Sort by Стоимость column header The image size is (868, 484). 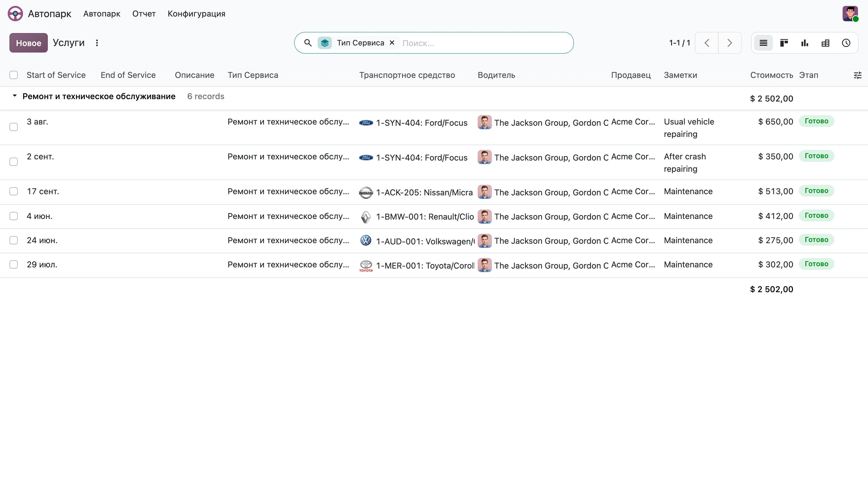pyautogui.click(x=772, y=75)
